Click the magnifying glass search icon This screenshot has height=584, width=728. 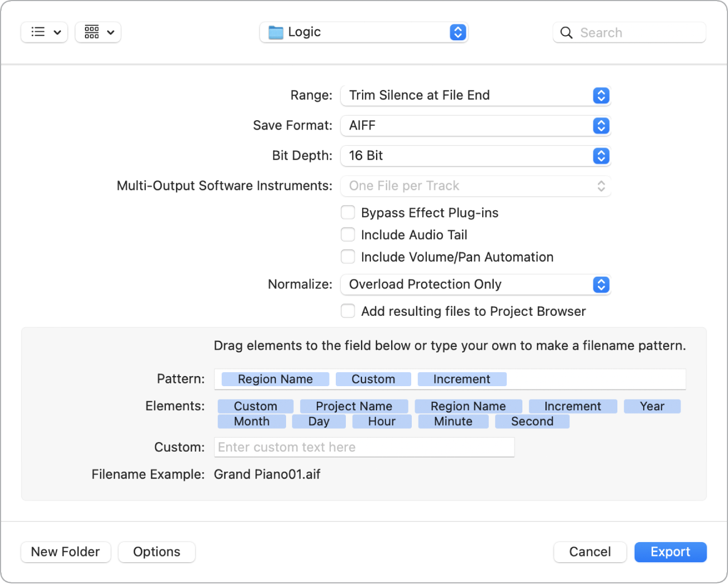pos(567,33)
